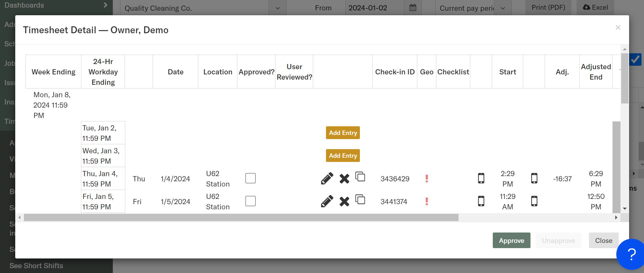The image size is (644, 273).
Task: Click the From date field 2024-01-02
Action: tap(374, 8)
